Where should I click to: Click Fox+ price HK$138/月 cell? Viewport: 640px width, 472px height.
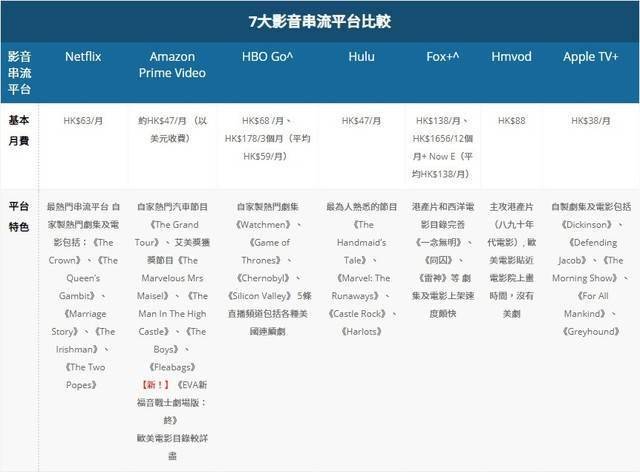point(442,147)
